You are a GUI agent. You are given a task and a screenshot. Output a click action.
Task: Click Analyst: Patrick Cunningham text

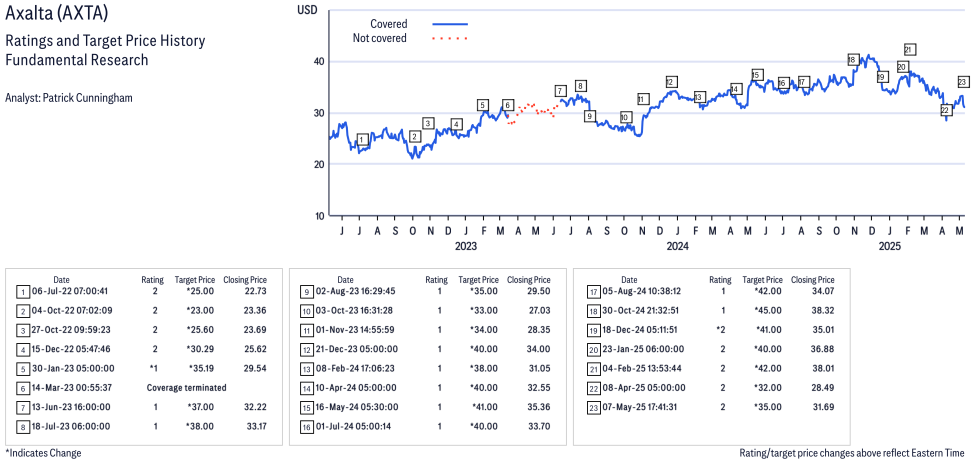click(68, 98)
